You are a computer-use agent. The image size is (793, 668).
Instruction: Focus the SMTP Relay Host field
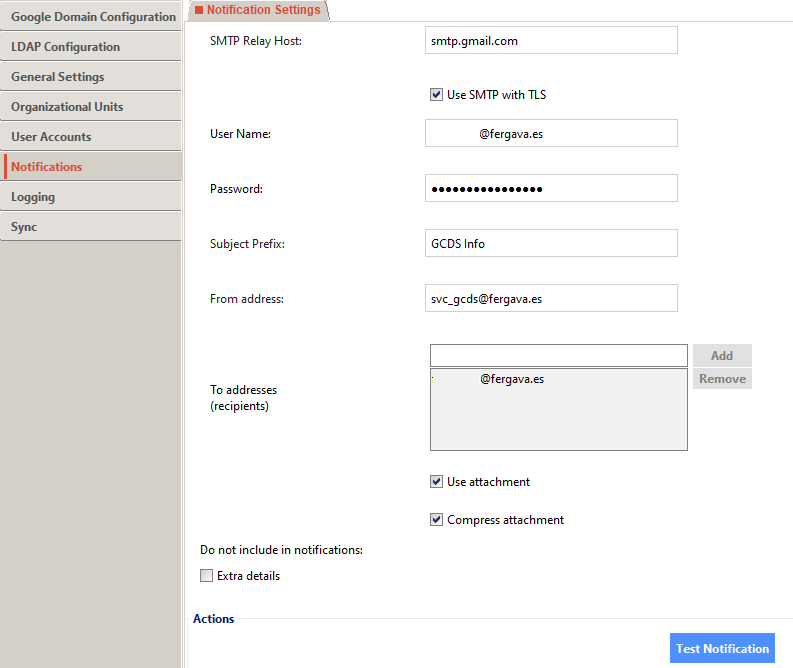pyautogui.click(x=551, y=41)
